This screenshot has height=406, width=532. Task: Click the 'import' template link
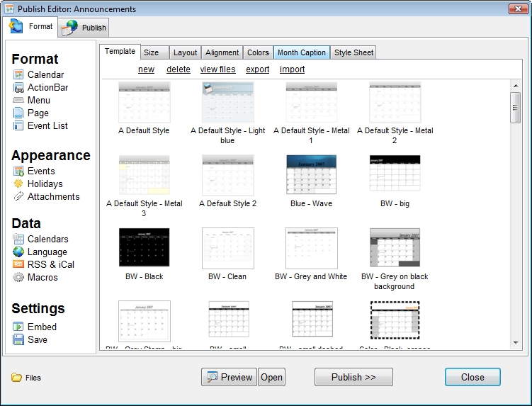(292, 69)
